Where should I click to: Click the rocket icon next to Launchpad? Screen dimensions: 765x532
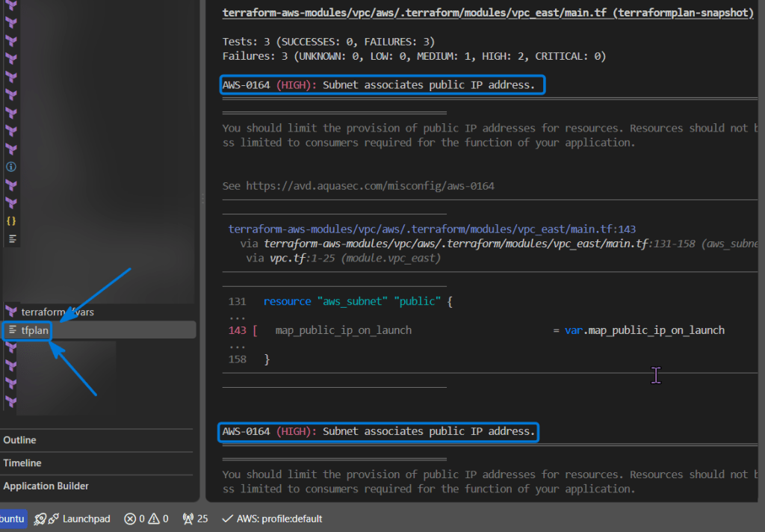pos(40,519)
